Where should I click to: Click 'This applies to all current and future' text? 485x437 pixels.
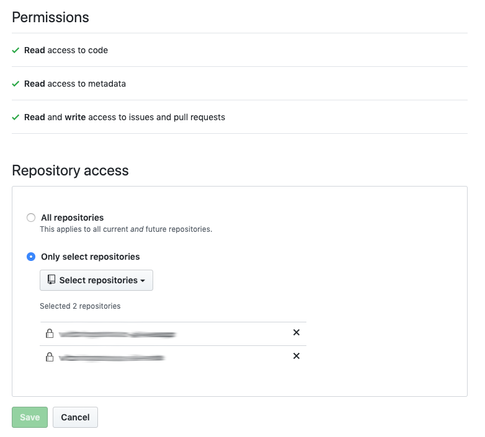tap(126, 229)
